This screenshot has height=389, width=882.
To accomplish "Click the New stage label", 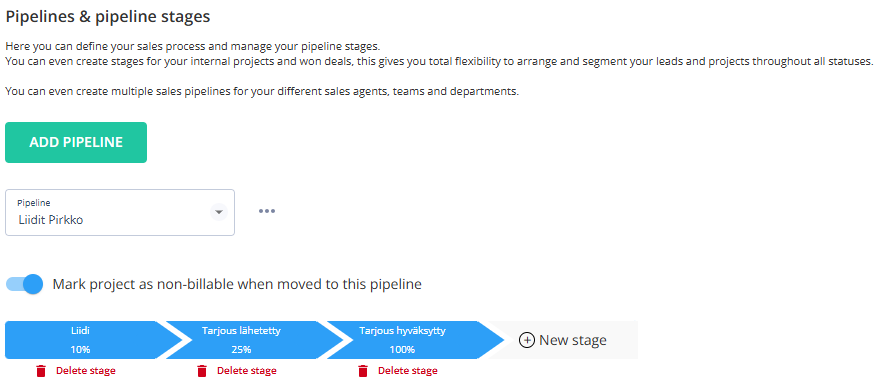I will click(573, 340).
